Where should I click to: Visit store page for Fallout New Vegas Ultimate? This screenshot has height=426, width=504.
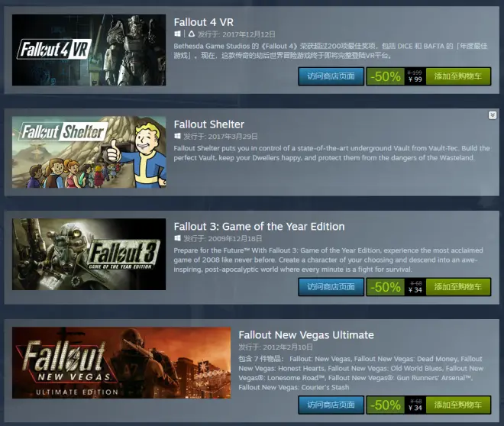pos(331,405)
